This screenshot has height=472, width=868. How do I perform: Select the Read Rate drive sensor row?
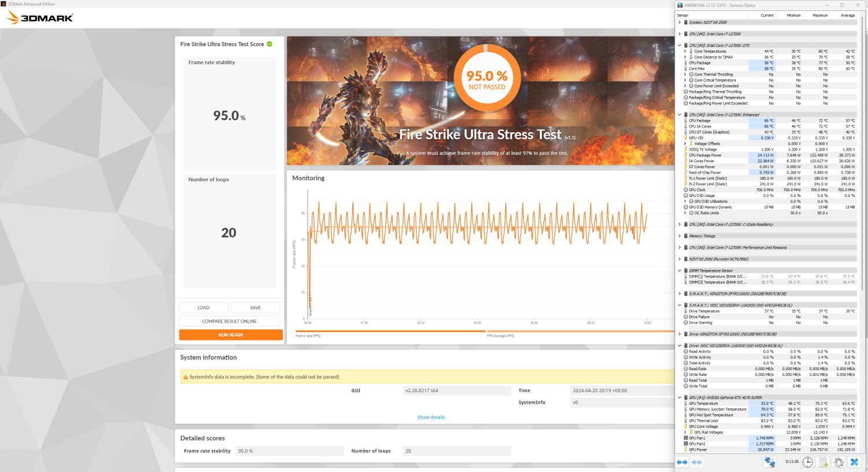pos(767,369)
